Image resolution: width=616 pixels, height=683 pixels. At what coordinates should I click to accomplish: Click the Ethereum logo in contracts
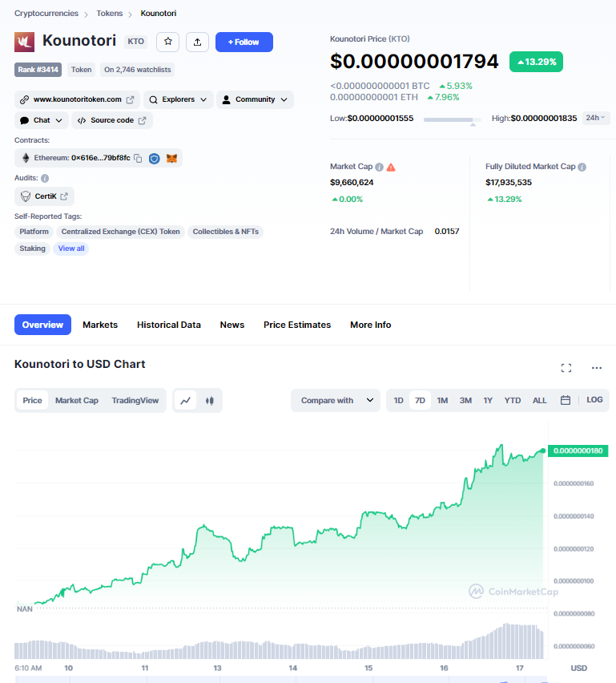(26, 158)
